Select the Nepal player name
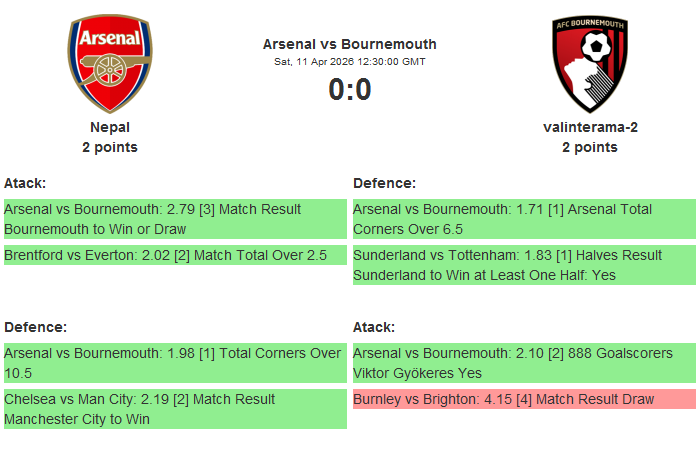The image size is (700, 460). (x=110, y=127)
